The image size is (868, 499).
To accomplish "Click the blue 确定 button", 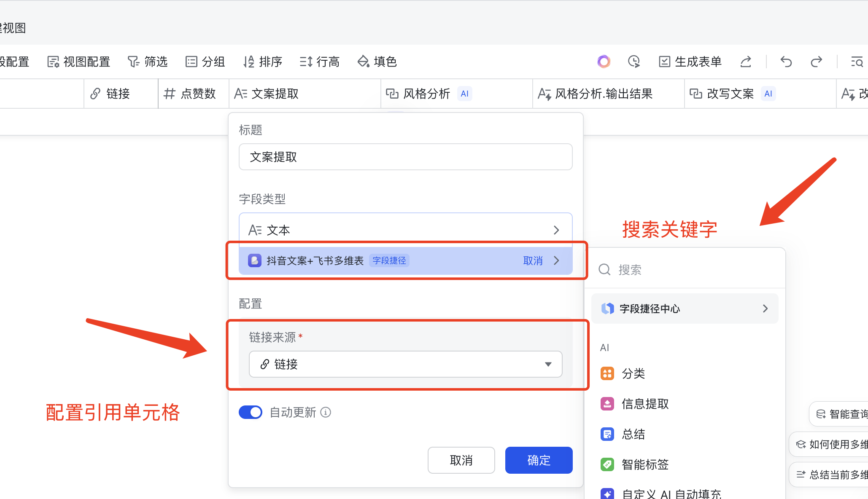I will 539,460.
